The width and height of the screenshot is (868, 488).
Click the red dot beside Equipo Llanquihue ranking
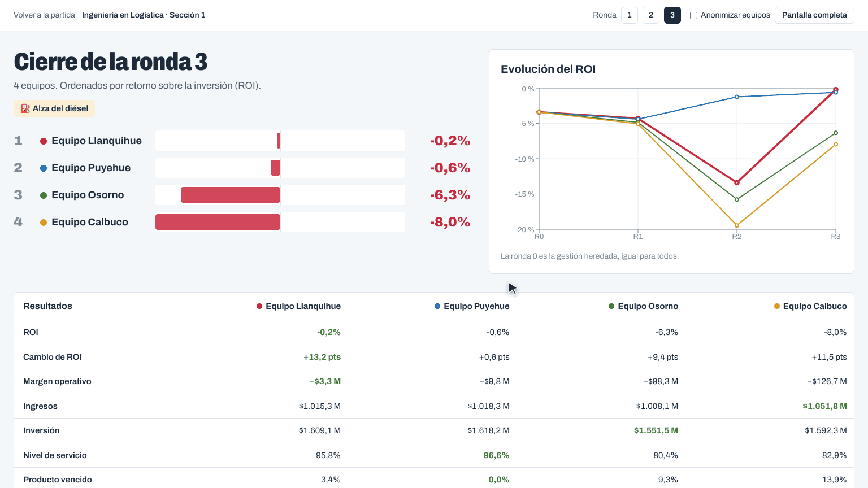(44, 141)
